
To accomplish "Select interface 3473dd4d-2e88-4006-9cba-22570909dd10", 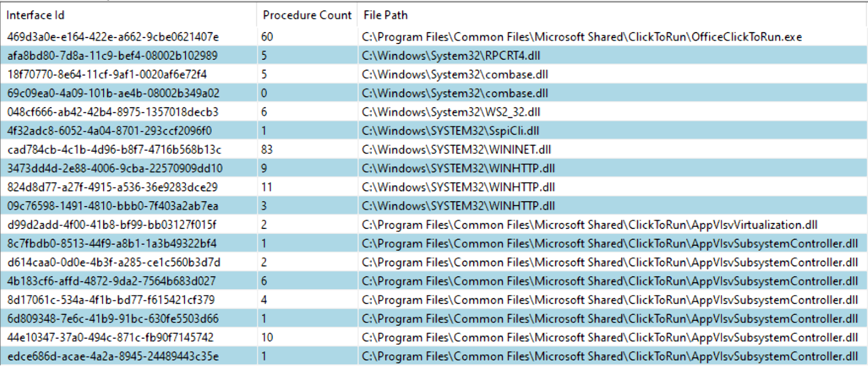I will [x=115, y=168].
